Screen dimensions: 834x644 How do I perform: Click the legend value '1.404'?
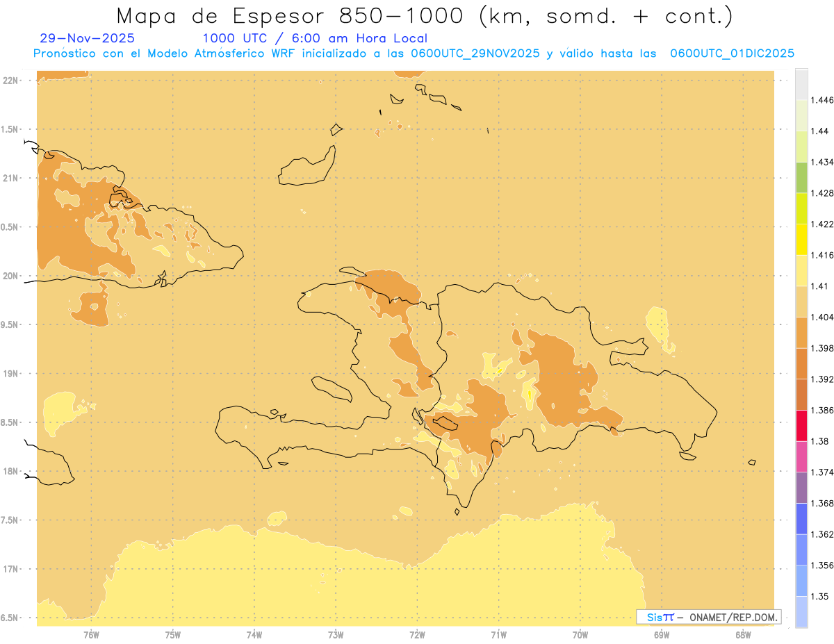tap(822, 317)
